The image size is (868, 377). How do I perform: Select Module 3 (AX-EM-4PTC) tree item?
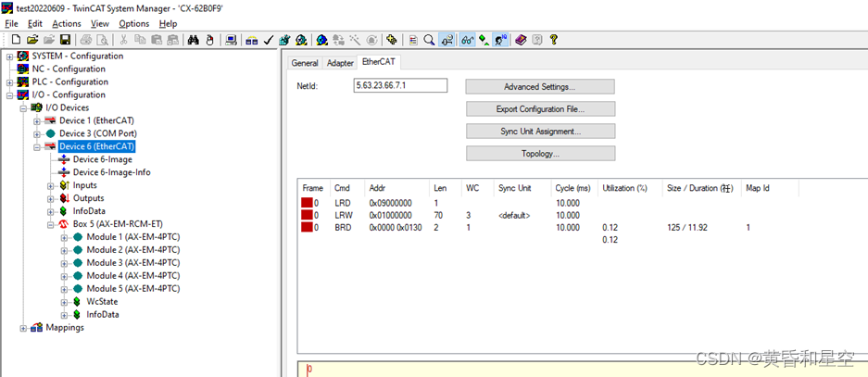(x=132, y=263)
